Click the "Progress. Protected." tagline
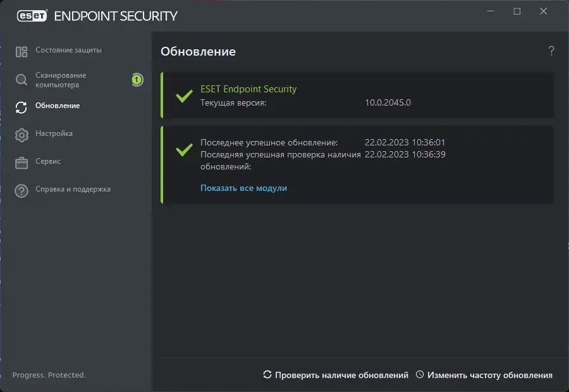569x392 pixels. (x=49, y=375)
